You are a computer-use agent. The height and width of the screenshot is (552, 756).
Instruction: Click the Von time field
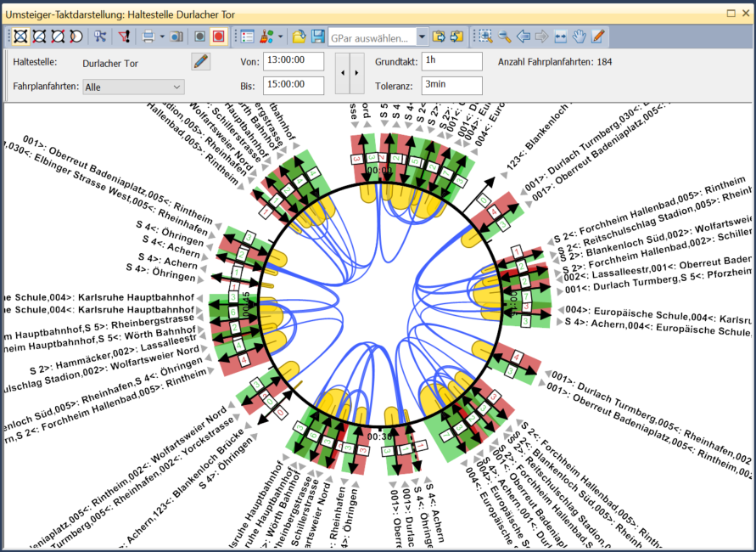[x=293, y=61]
